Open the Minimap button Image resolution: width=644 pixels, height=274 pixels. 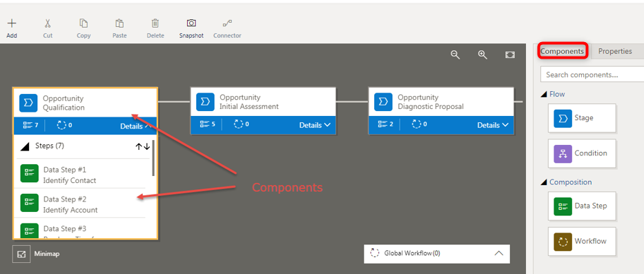tap(21, 254)
